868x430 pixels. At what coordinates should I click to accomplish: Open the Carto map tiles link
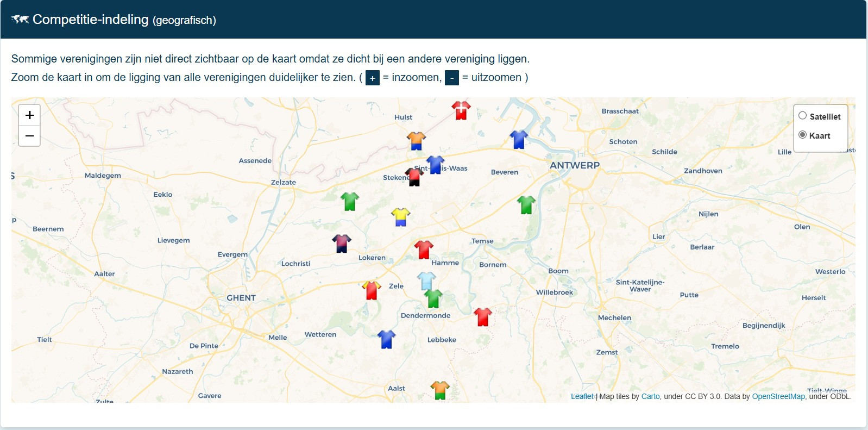click(650, 396)
